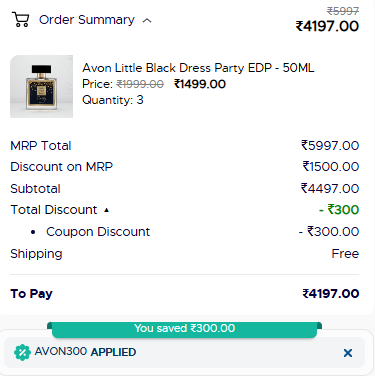This screenshot has width=375, height=376.
Task: Click the MRP Total row
Action: (x=185, y=146)
